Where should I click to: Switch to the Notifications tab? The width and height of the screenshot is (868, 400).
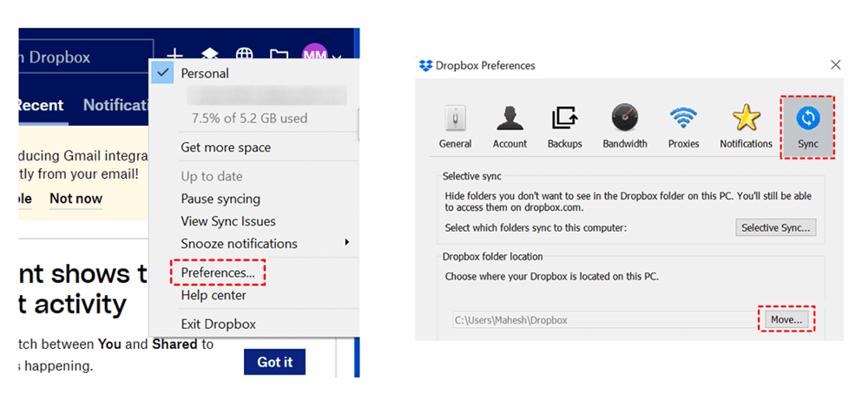click(x=117, y=105)
